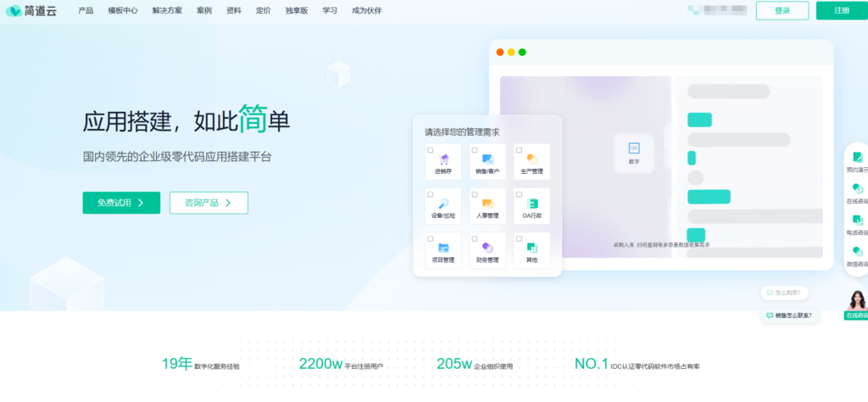Screen dimensions: 868x402
Task: Click the 免费试用 button label
Action: click(x=114, y=204)
